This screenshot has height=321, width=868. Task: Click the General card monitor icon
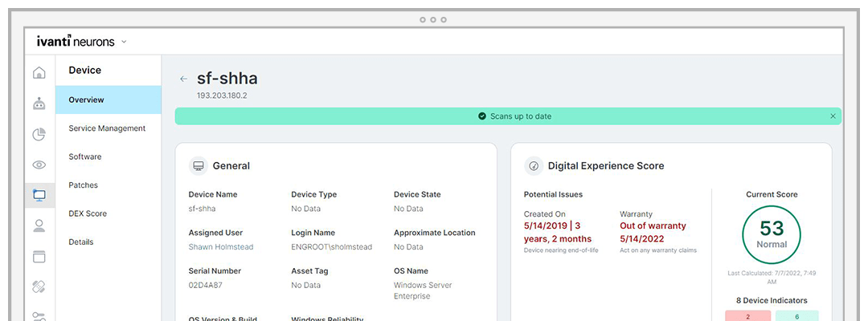tap(199, 166)
